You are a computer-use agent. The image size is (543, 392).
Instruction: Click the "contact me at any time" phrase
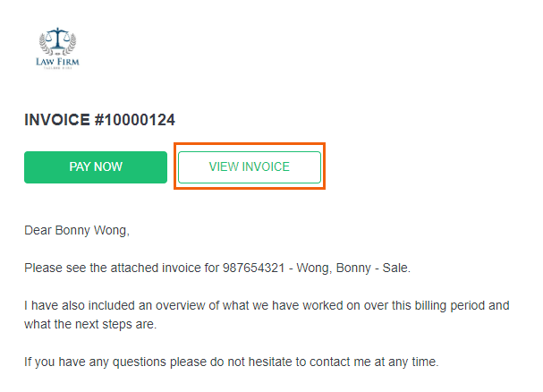click(x=373, y=362)
